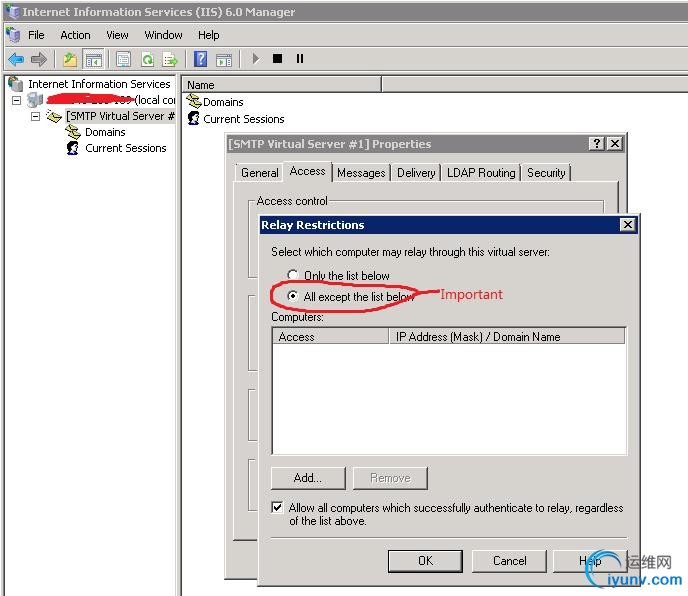Click the Help button in Relay Restrictions
This screenshot has width=688, height=596.
pyautogui.click(x=590, y=561)
